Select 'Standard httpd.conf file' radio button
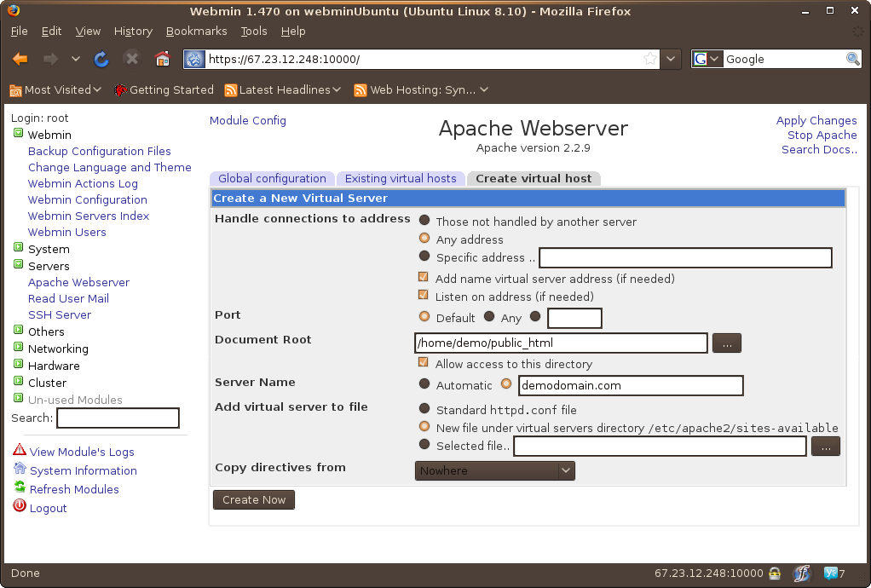Viewport: 871px width, 588px height. pyautogui.click(x=424, y=409)
